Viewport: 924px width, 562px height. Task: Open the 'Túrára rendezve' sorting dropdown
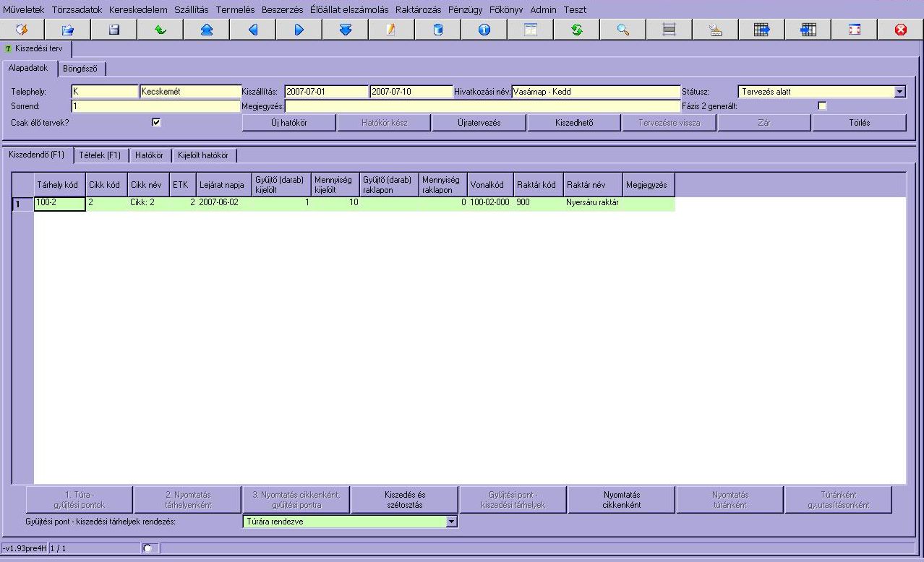pyautogui.click(x=453, y=521)
